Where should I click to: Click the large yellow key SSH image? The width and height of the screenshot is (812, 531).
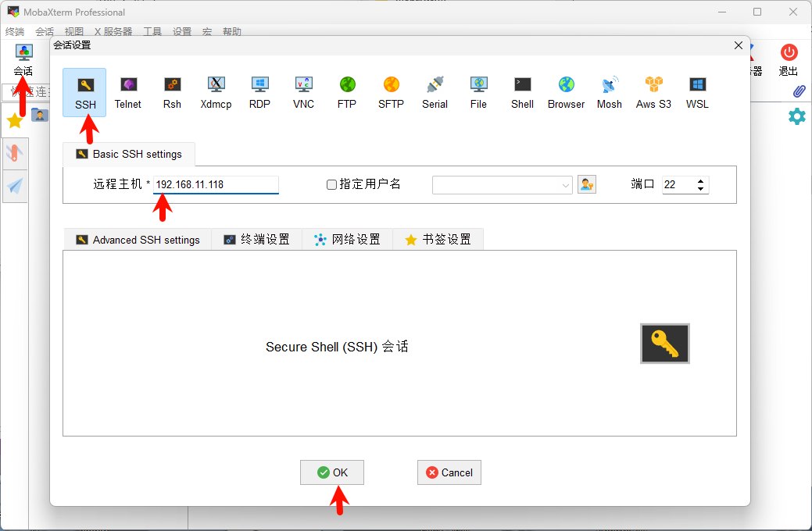coord(665,344)
